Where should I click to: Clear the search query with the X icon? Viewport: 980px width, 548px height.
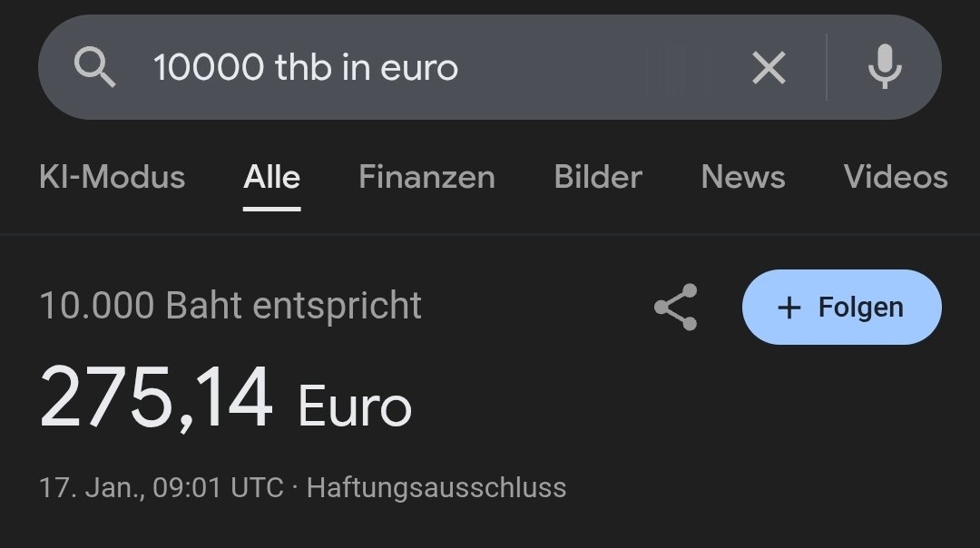point(769,68)
